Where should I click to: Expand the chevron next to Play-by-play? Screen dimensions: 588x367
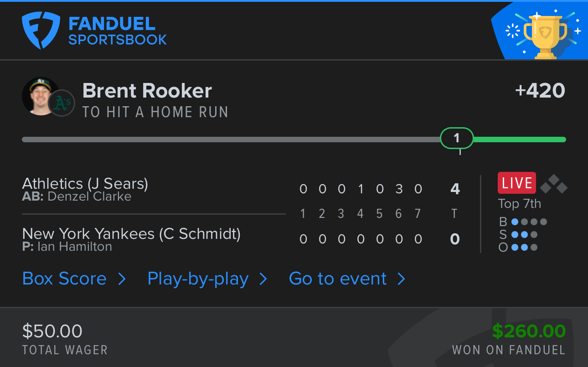[x=263, y=279]
